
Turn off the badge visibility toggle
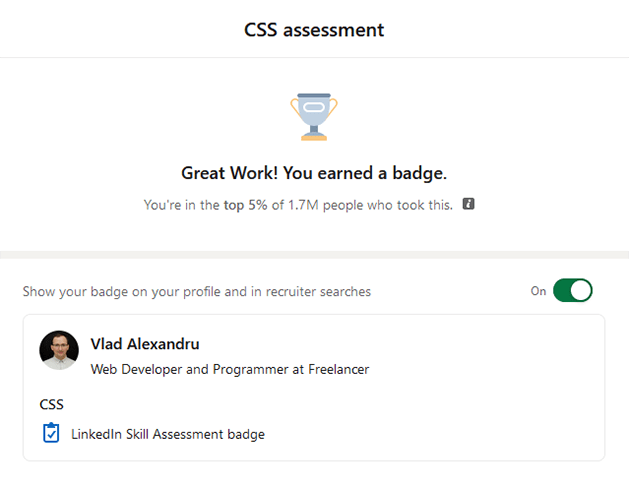point(572,290)
